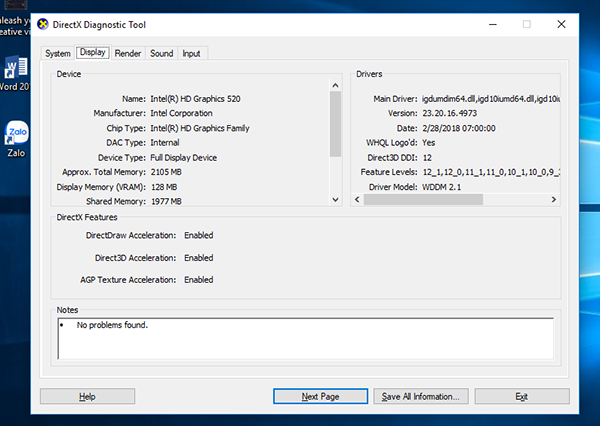Click the Next Page button
Viewport: 600px width, 426px height.
[x=320, y=396]
